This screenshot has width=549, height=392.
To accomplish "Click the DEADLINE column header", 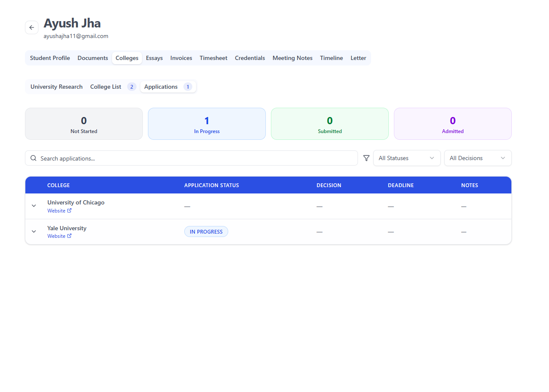I will pyautogui.click(x=401, y=185).
